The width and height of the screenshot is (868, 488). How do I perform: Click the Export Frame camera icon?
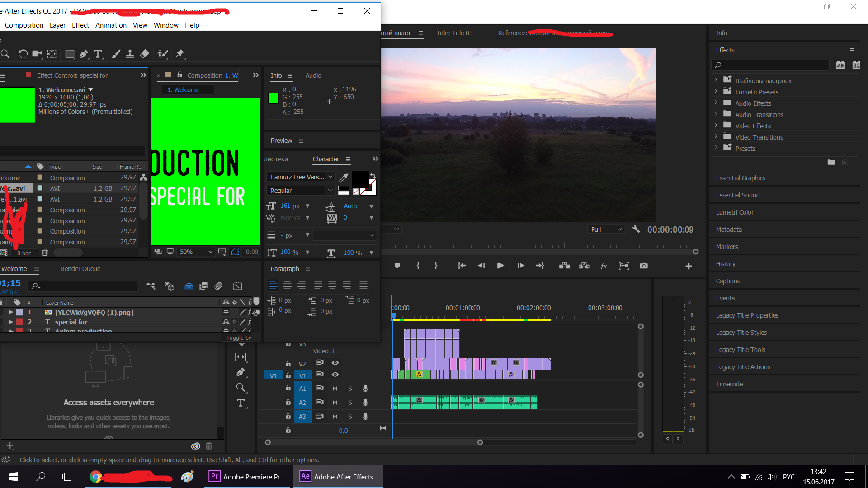point(644,266)
